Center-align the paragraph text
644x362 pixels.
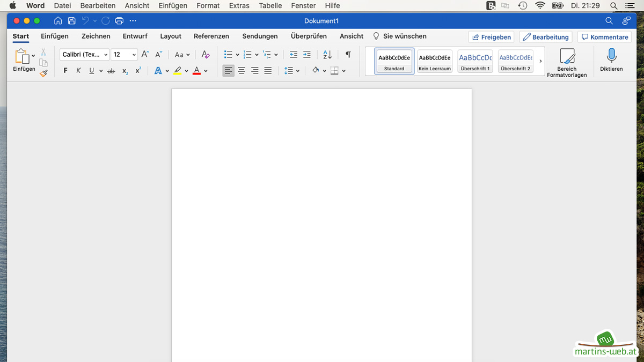click(241, 71)
